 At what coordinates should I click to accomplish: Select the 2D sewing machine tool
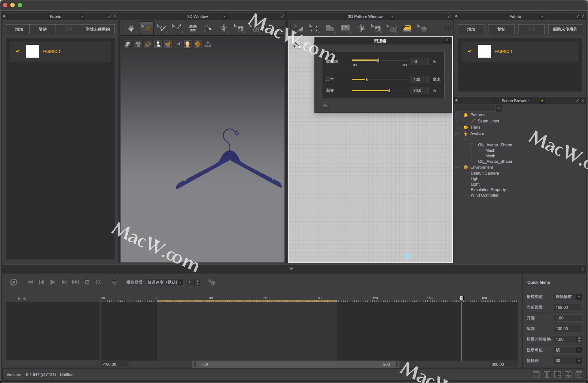pos(376,28)
